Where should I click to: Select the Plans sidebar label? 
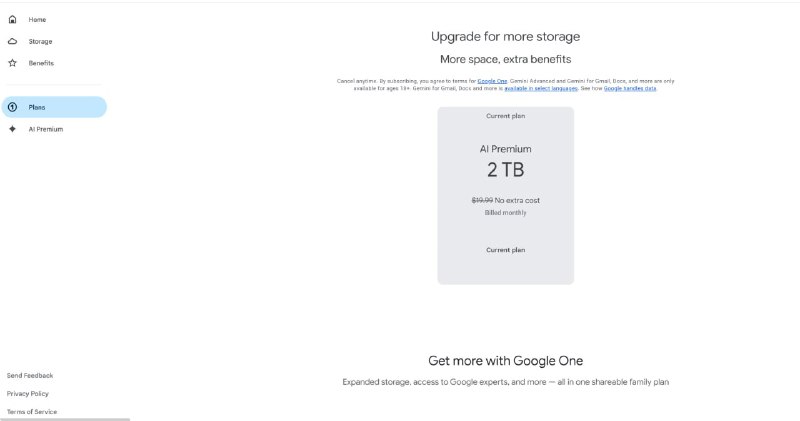point(37,107)
